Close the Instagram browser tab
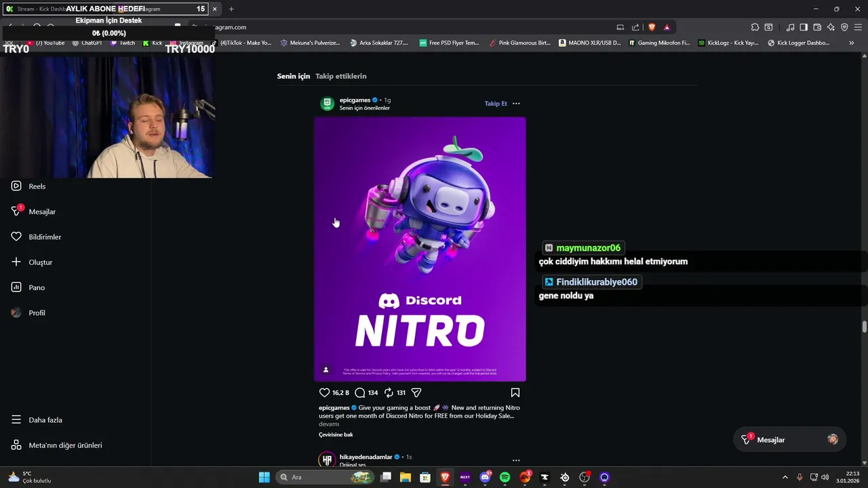 [215, 9]
